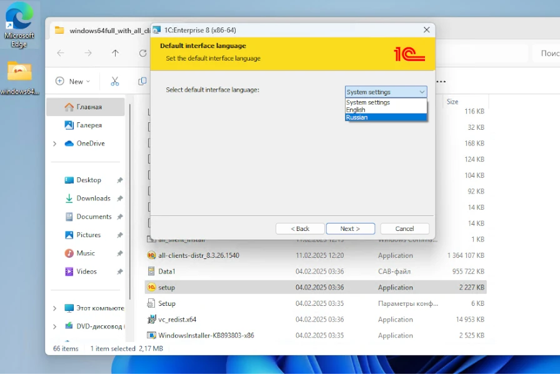Select the DVD-дисковод drive in sidebar

[x=94, y=326]
